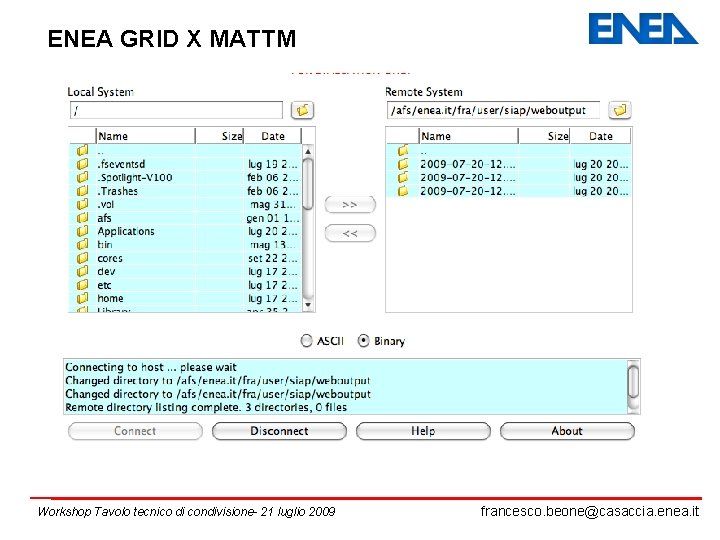Viewport: 720px width, 540px height.
Task: Select 'afs' folder name in local list
Action: click(x=104, y=218)
